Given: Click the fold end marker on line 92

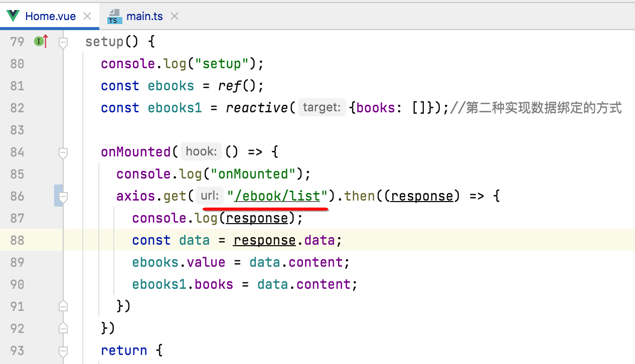Looking at the screenshot, I should pos(63,328).
